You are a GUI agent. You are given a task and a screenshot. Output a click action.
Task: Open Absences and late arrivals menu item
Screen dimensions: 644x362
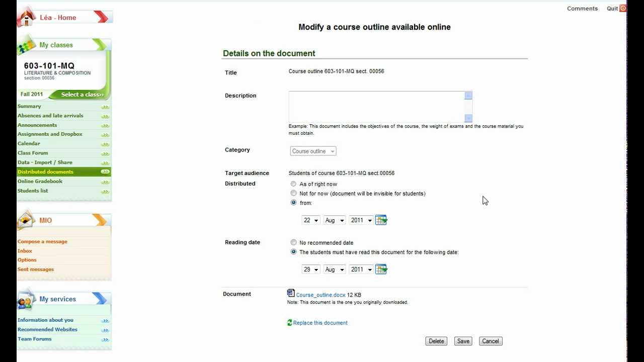50,116
